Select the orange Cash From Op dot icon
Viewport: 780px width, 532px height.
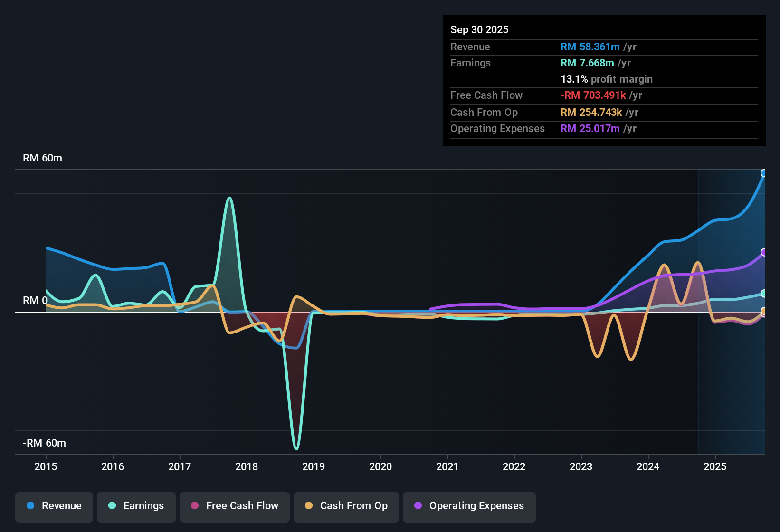[309, 506]
